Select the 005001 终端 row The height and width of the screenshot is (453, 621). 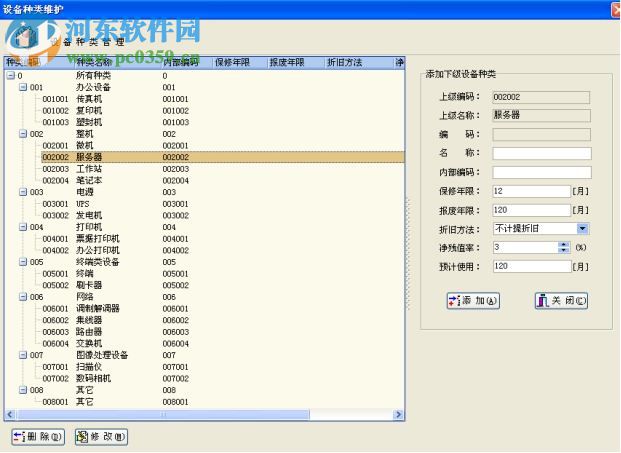click(223, 274)
